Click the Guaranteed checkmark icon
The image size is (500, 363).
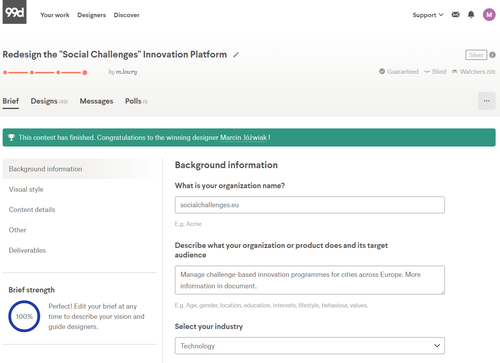tap(382, 71)
